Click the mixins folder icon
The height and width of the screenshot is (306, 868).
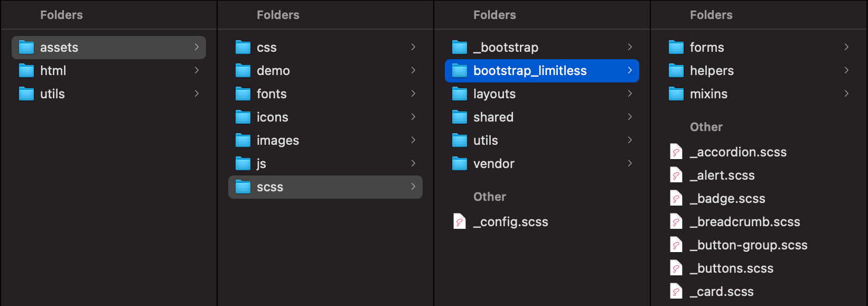tap(676, 94)
